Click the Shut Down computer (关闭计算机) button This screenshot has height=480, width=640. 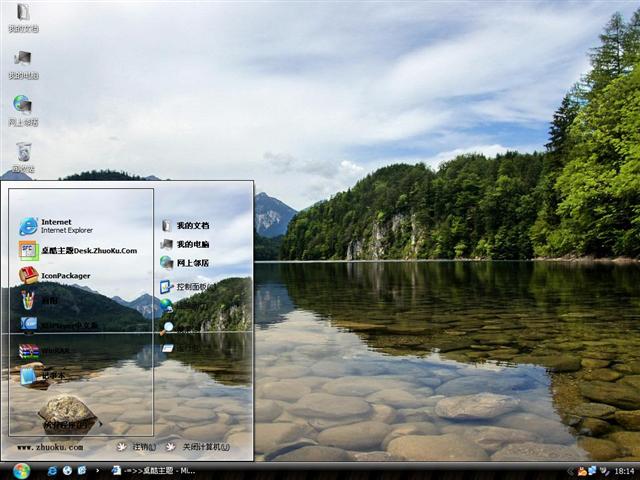coord(198,447)
